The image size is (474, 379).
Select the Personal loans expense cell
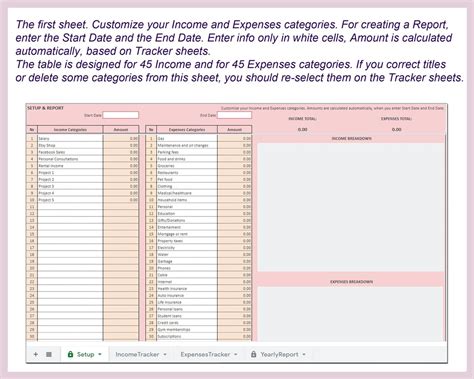pos(187,309)
